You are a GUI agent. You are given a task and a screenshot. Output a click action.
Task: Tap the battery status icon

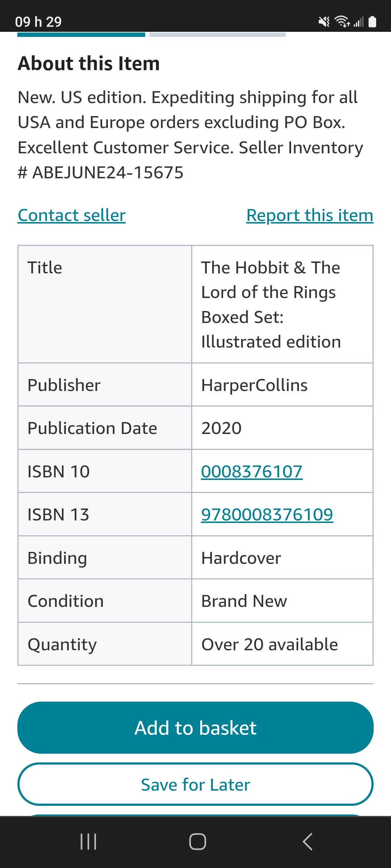point(372,22)
